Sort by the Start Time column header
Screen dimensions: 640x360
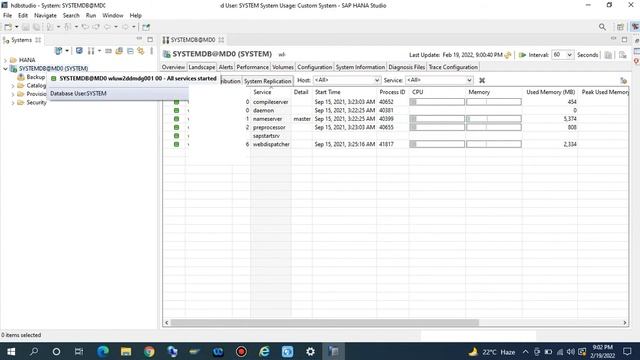pyautogui.click(x=328, y=92)
